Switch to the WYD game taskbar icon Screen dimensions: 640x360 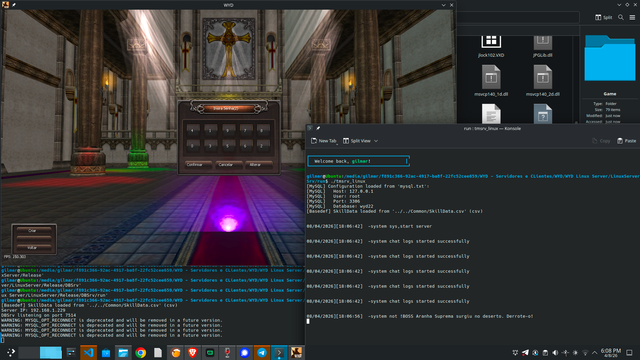(296, 353)
